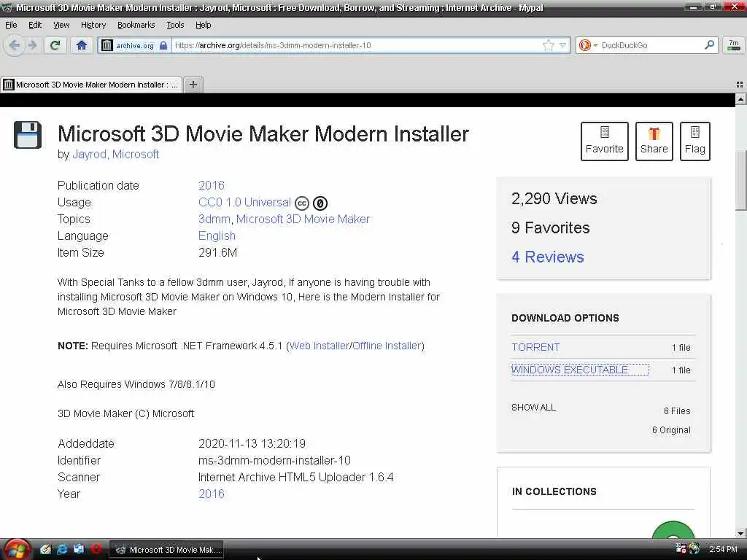This screenshot has height=560, width=747.
Task: Open the File menu
Action: click(x=11, y=25)
